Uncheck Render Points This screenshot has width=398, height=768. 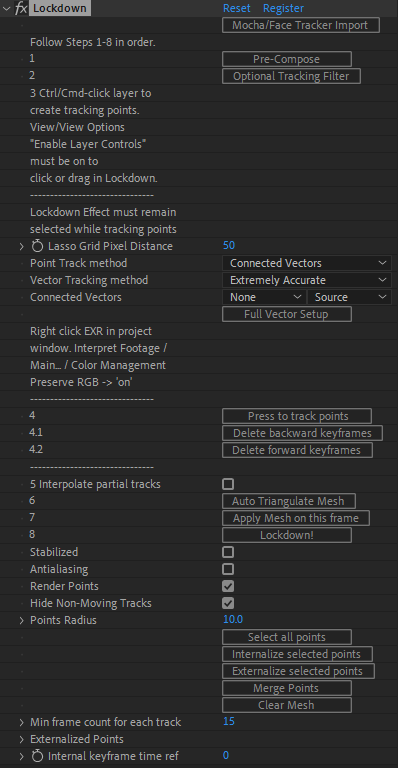[x=228, y=586]
